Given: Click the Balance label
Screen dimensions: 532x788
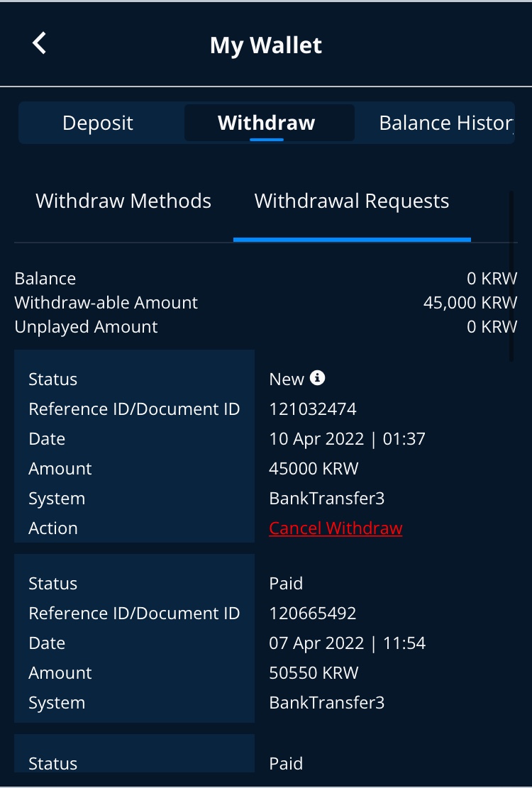Looking at the screenshot, I should (x=45, y=279).
